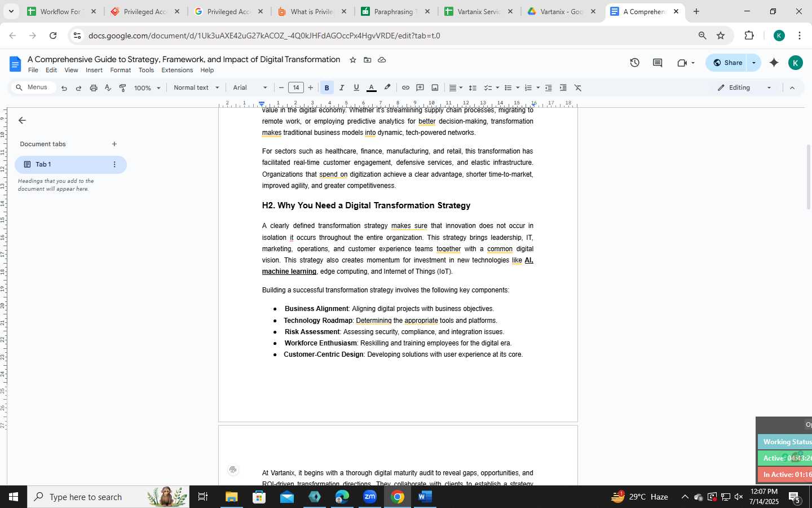Viewport: 812px width, 508px height.
Task: Click the Decrease indent icon
Action: [548, 87]
